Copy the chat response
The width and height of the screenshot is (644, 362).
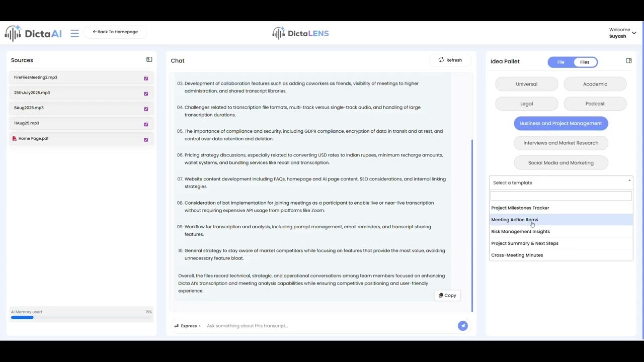click(x=447, y=296)
